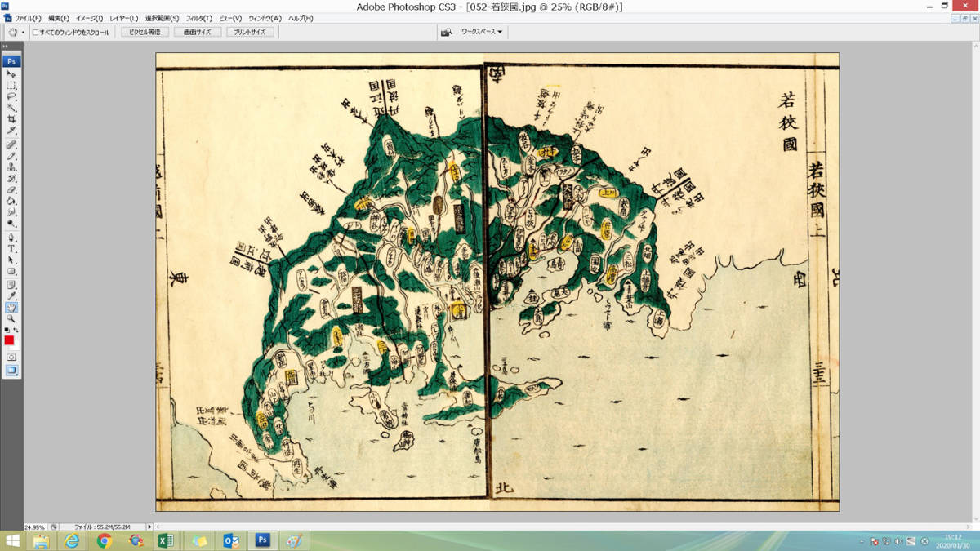Viewport: 980px width, 551px height.
Task: Select the History Brush tool
Action: coord(11,179)
